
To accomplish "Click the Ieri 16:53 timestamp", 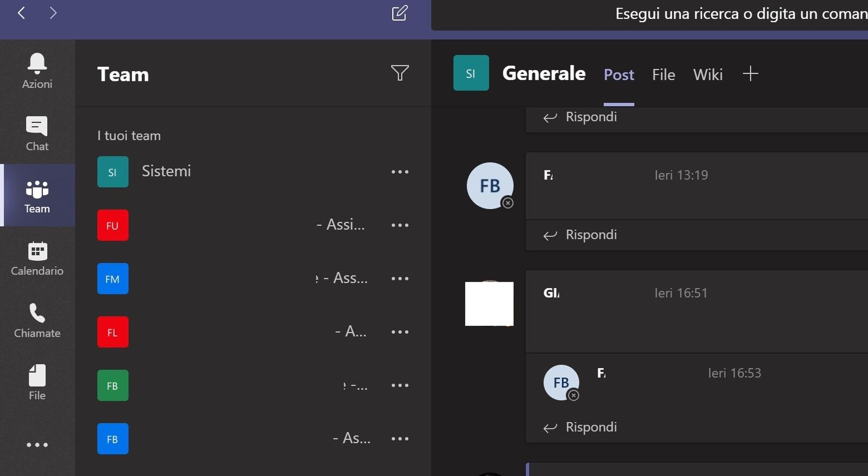I will [x=735, y=373].
